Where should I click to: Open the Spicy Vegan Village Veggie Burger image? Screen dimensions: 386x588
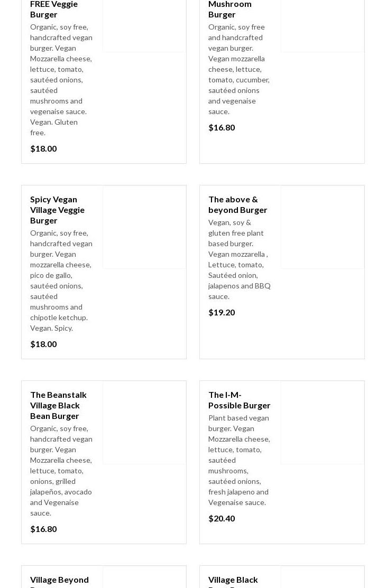[x=144, y=227]
